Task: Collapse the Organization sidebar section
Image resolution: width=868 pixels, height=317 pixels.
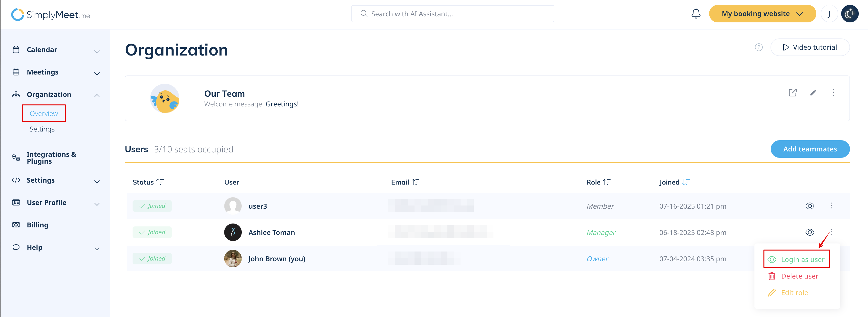Action: point(97,96)
